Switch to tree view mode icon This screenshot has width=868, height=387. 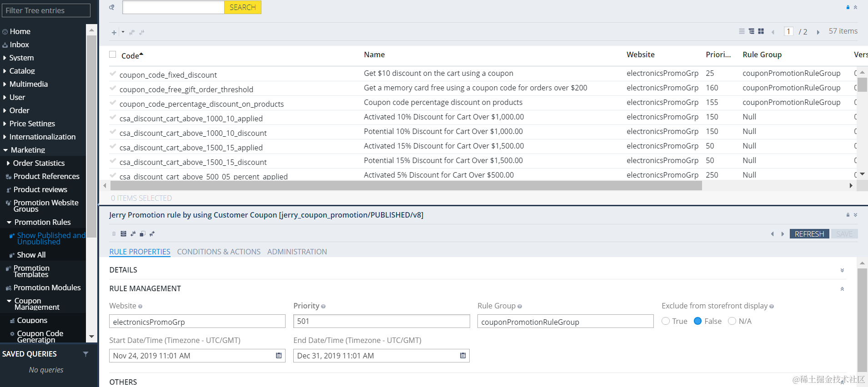(751, 31)
